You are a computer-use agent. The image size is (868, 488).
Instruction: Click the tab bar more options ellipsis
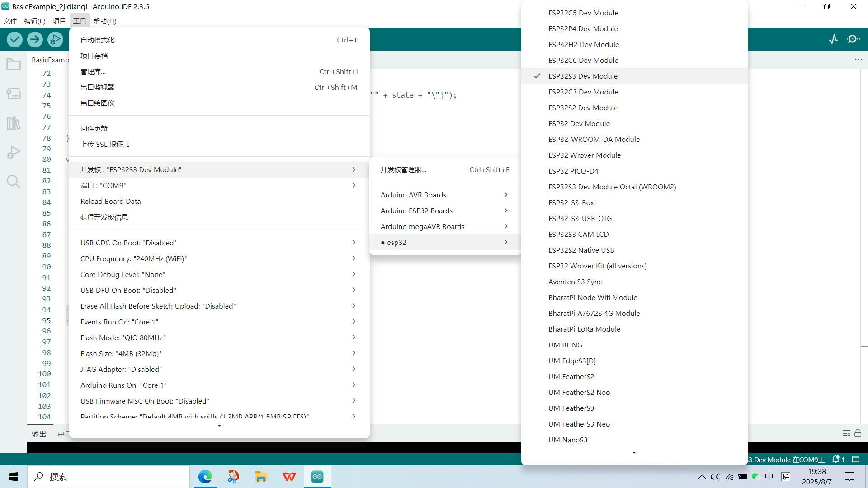859,60
